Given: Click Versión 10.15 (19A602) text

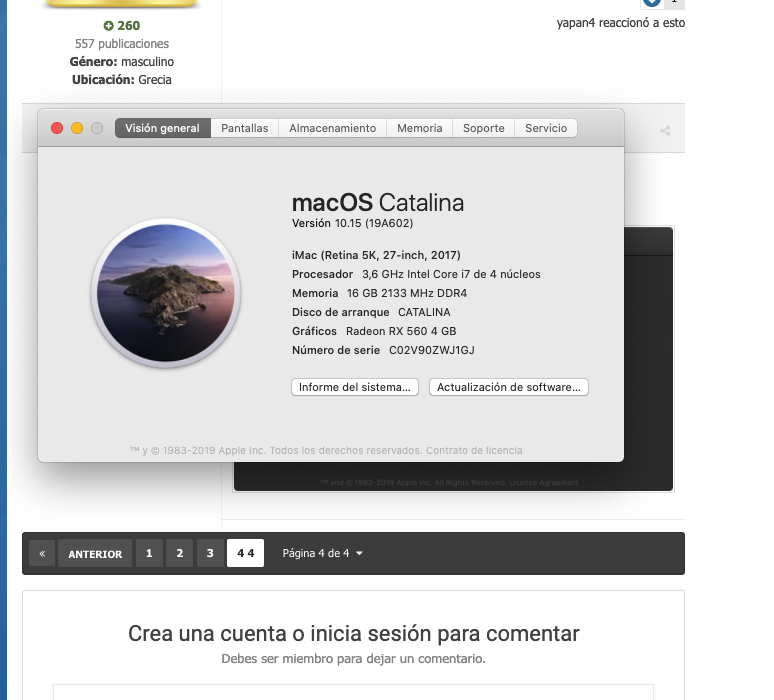Looking at the screenshot, I should (352, 223).
